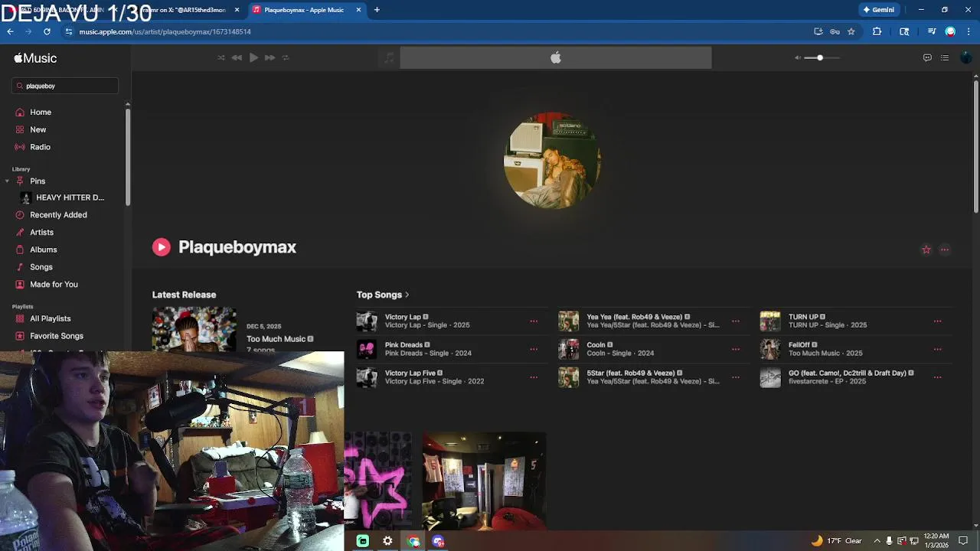Adjust the volume slider
This screenshot has width=980, height=551.
click(822, 57)
